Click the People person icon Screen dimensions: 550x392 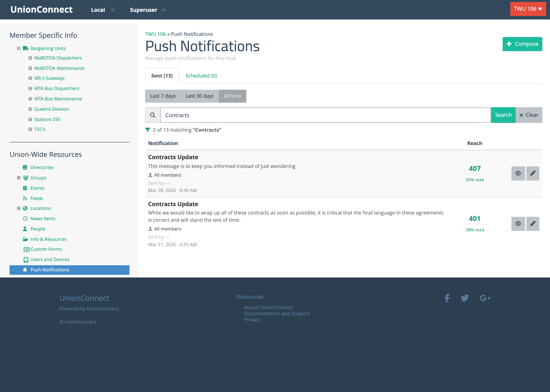(25, 229)
